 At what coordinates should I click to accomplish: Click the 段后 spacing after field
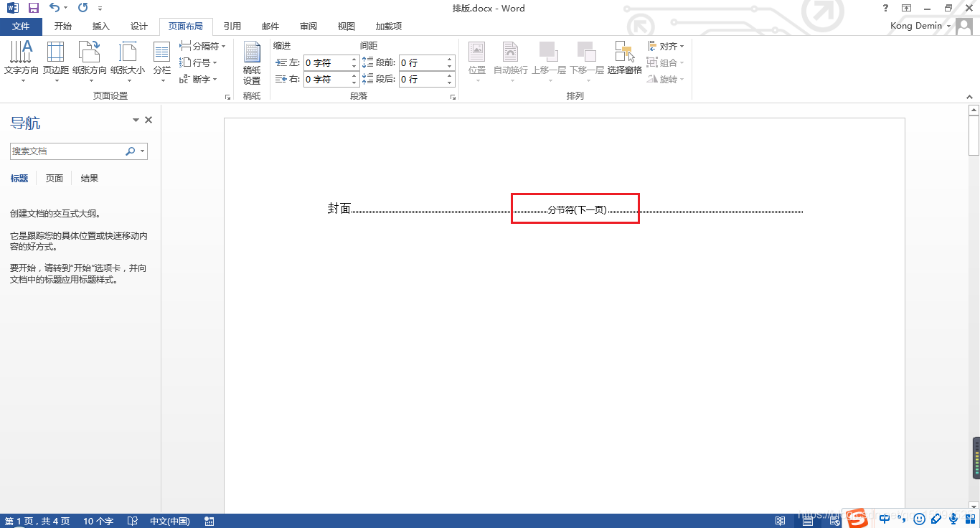tap(422, 79)
